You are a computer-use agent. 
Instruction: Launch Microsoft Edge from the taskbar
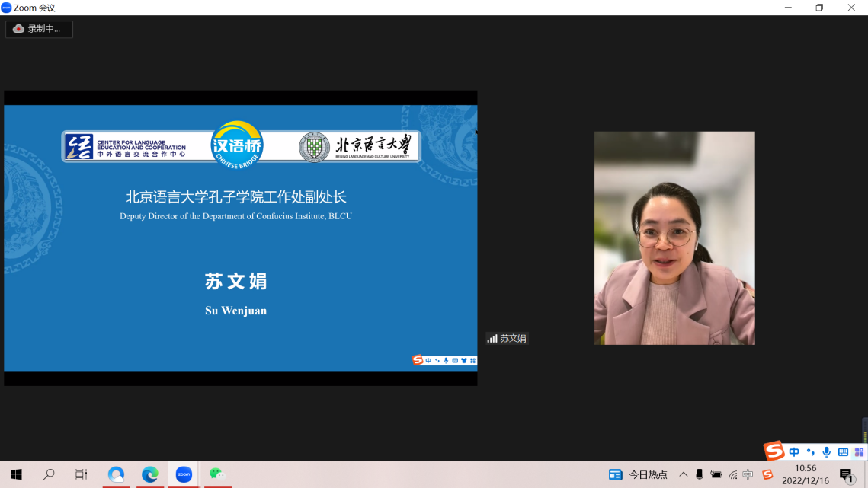coord(150,474)
